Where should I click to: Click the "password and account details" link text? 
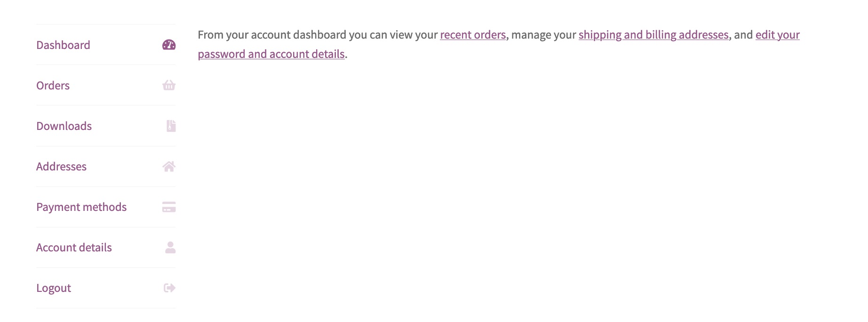(271, 54)
